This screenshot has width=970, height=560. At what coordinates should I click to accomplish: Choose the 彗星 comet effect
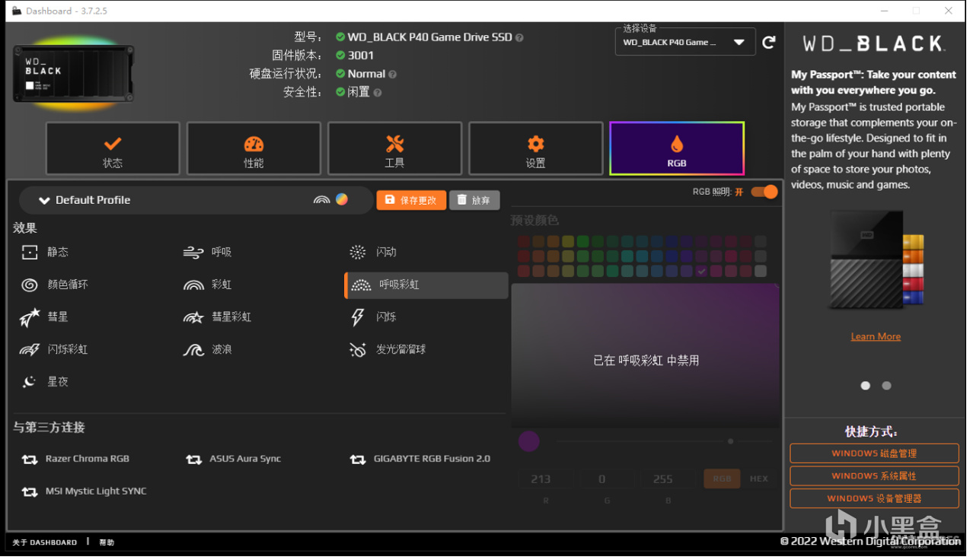[44, 317]
